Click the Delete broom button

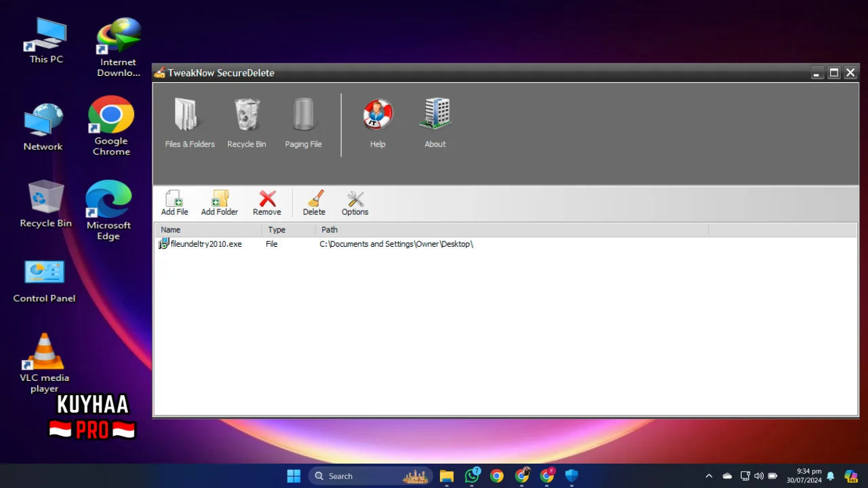[314, 203]
